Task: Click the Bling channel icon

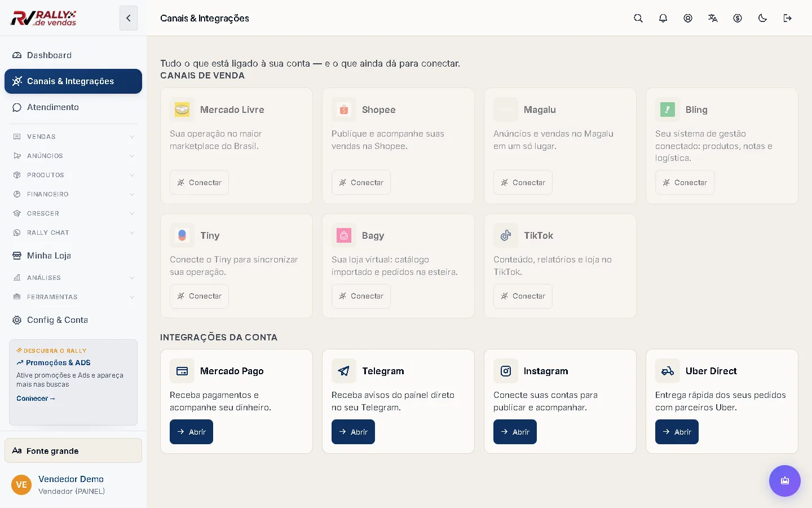Action: [668, 110]
